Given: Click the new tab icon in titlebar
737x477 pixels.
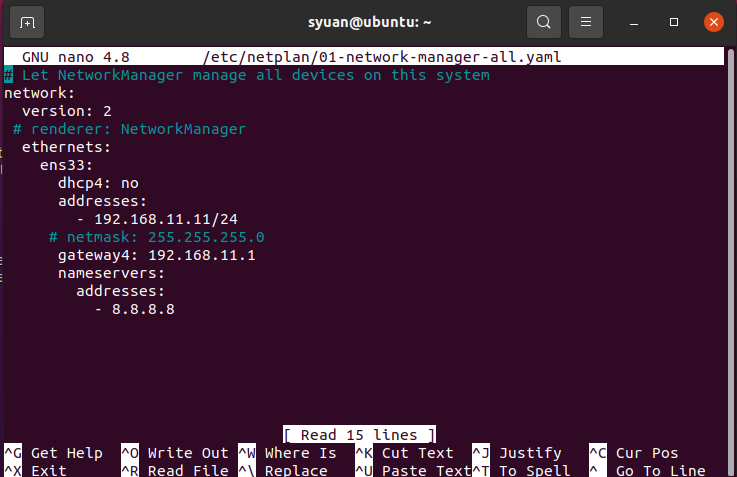Looking at the screenshot, I should point(27,21).
